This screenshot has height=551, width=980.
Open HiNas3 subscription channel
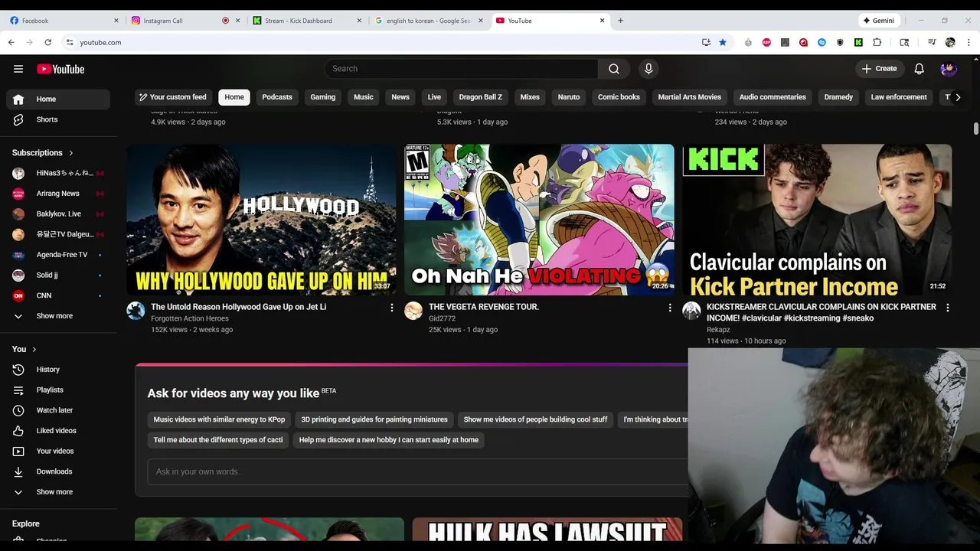pos(58,173)
